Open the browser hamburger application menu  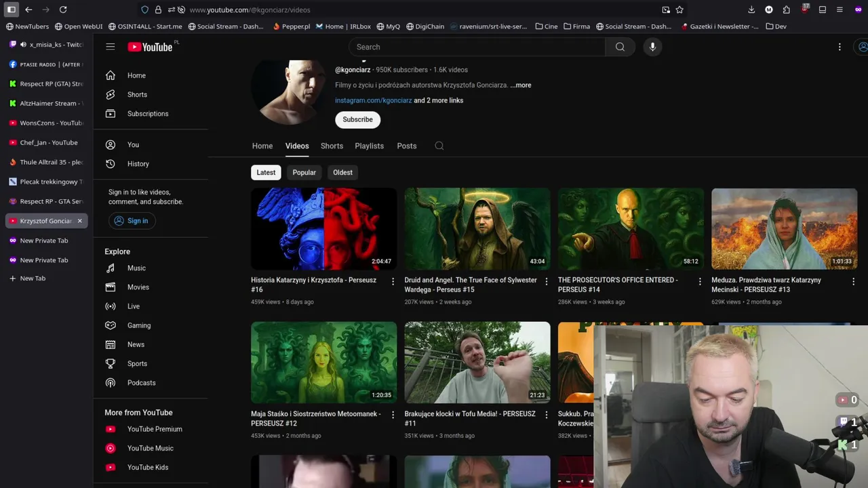(x=840, y=9)
